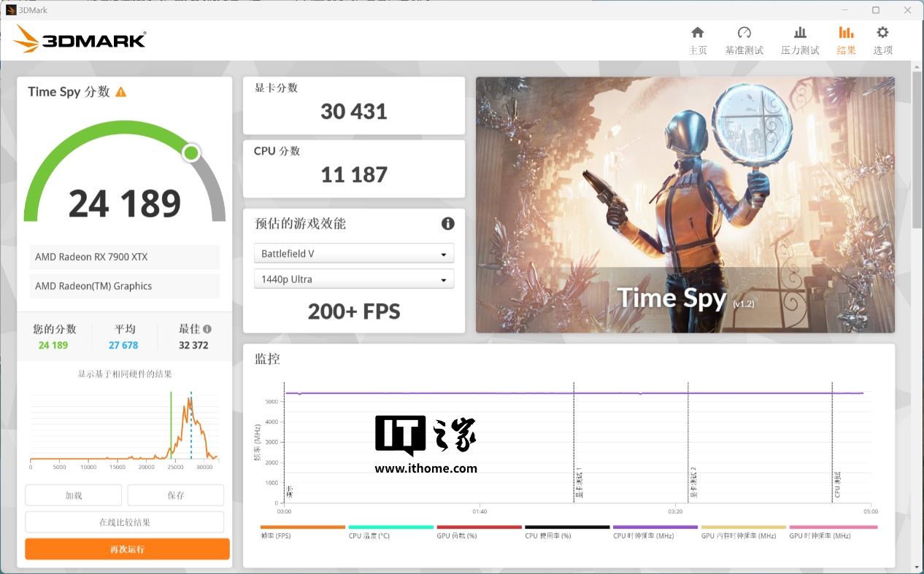The image size is (924, 574).
Task: Open the Benchmarks gauge icon
Action: (x=744, y=33)
